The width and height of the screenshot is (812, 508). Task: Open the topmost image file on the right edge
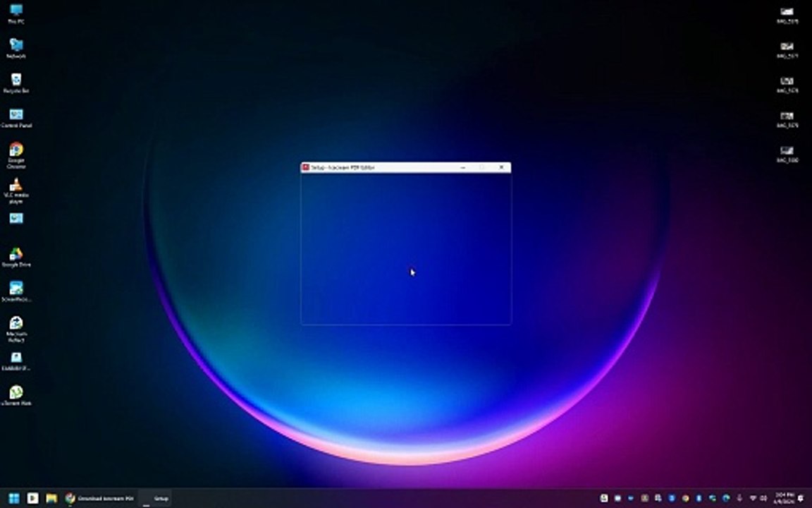point(787,15)
